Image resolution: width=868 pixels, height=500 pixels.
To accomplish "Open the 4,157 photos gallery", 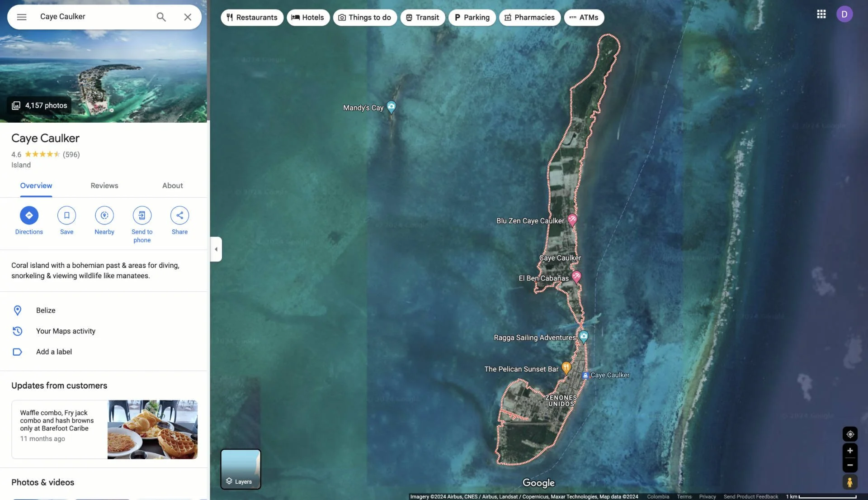I will coord(40,105).
